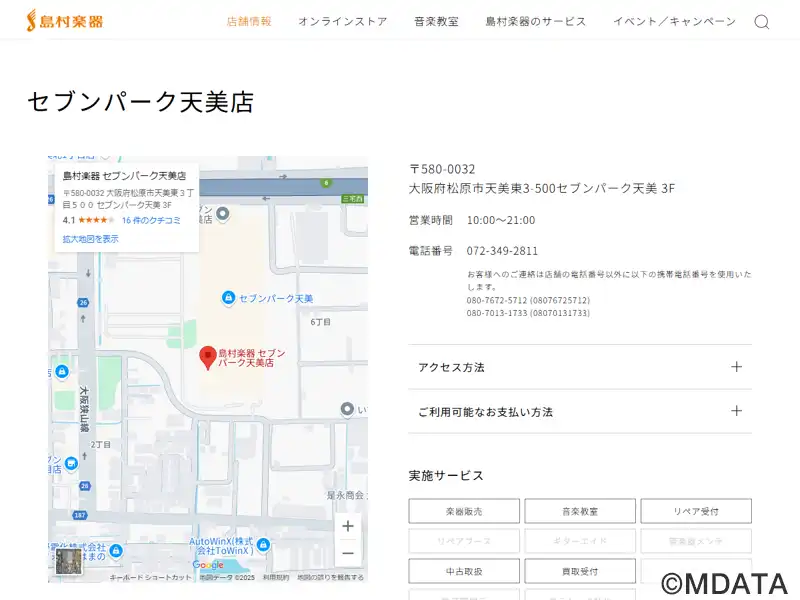Zoom out on the map
The width and height of the screenshot is (800, 600).
(348, 553)
